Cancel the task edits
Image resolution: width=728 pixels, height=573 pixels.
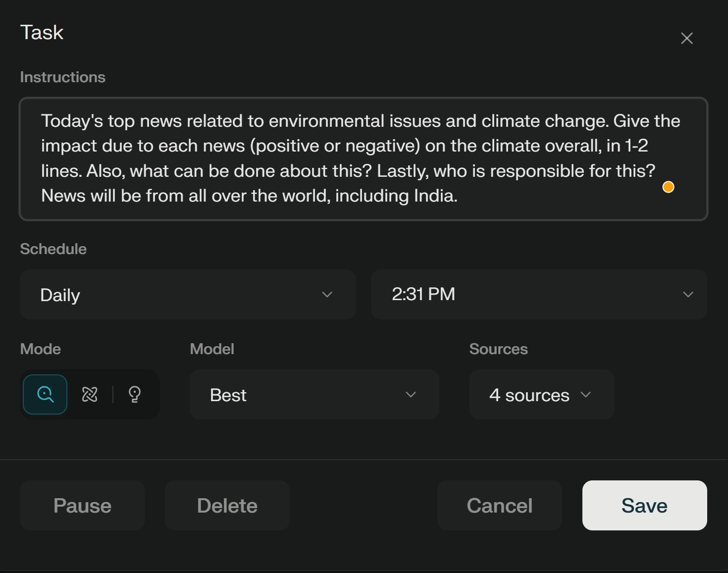[499, 505]
